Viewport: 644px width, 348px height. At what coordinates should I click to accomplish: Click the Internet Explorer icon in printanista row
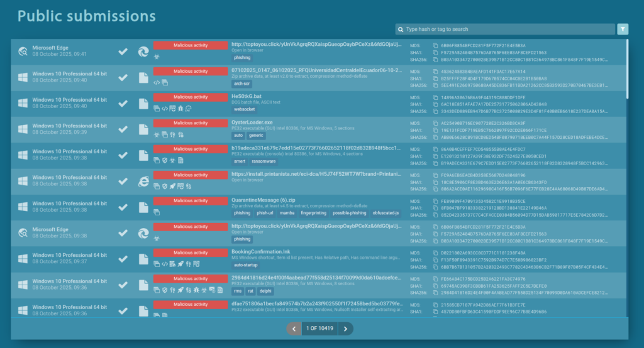click(x=143, y=182)
